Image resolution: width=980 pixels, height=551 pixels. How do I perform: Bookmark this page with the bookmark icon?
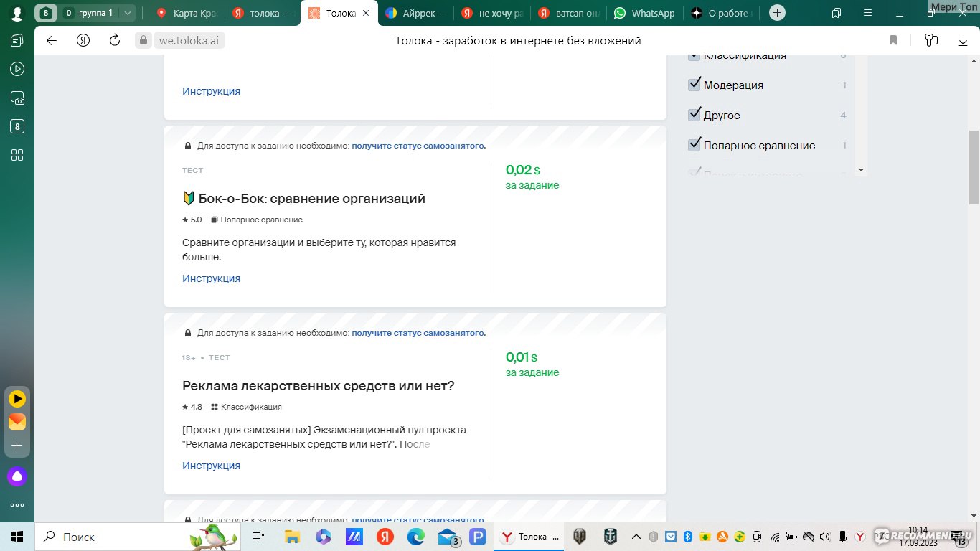[893, 40]
